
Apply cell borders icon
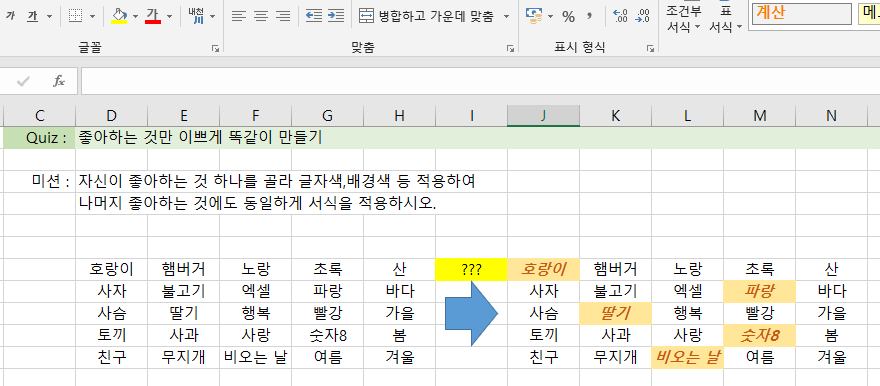coord(75,16)
